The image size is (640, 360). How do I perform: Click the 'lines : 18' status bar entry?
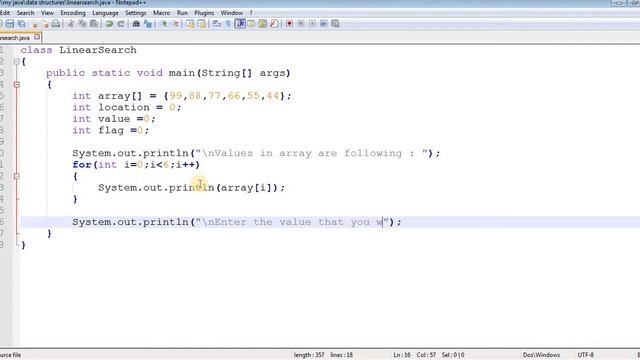click(x=341, y=355)
